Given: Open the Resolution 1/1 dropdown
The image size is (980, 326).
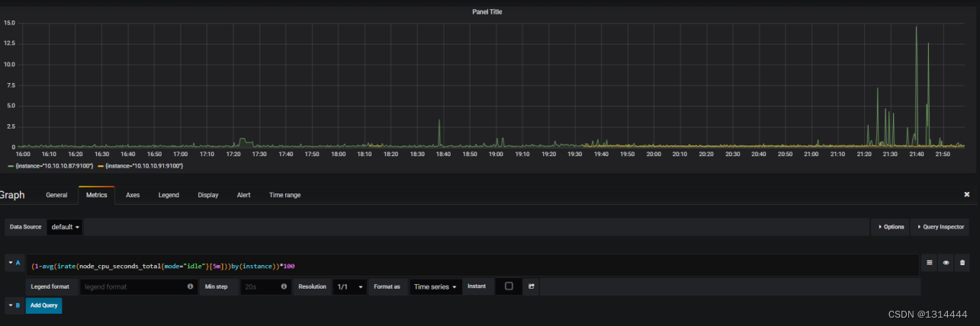Looking at the screenshot, I should (x=350, y=286).
